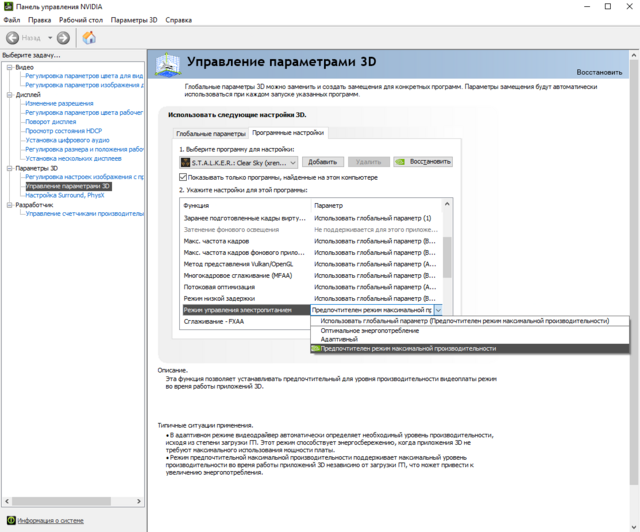Open the "Параметры 3D" menu
The height and width of the screenshot is (532, 640).
click(133, 20)
